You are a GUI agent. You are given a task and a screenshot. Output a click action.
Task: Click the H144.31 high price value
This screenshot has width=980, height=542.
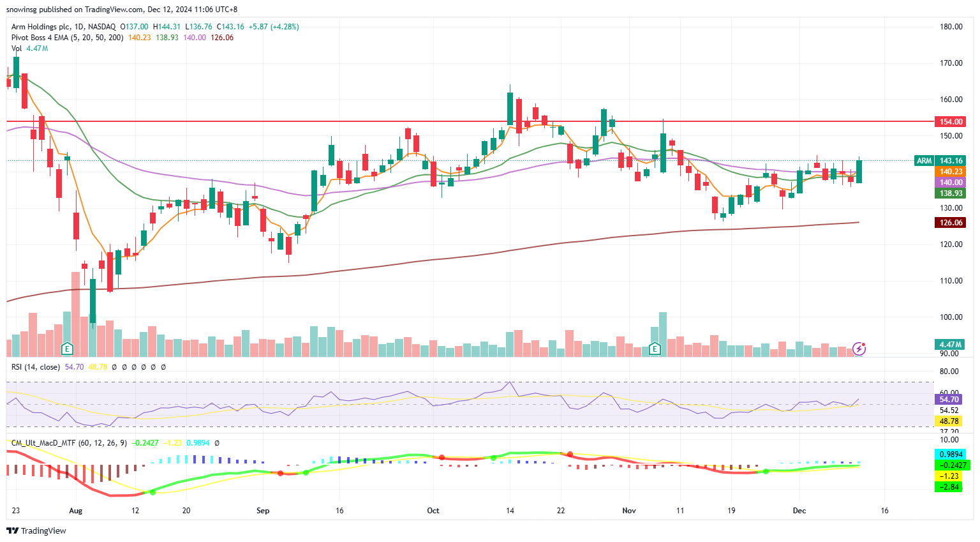[x=167, y=27]
